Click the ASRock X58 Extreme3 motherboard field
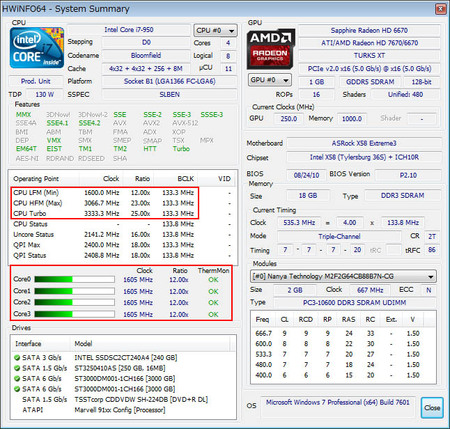Image resolution: width=450 pixels, height=429 pixels. pos(364,143)
